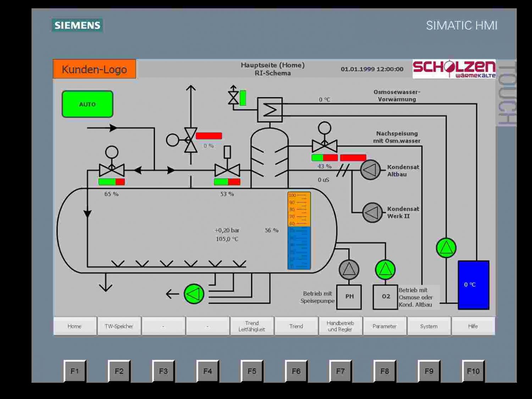Click the gray pump above PH box
Image resolution: width=532 pixels, height=399 pixels.
[x=349, y=270]
